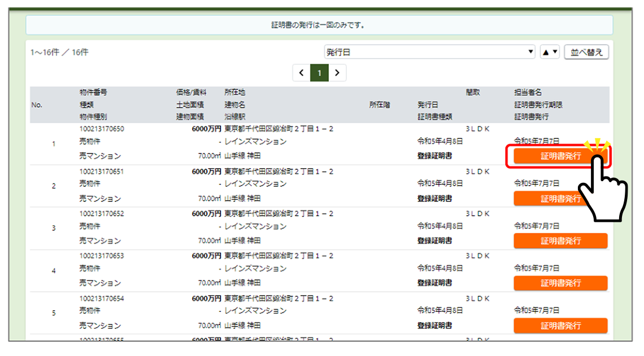The image size is (644, 356).
Task: Click the 発行日 column header in table
Action: point(428,104)
